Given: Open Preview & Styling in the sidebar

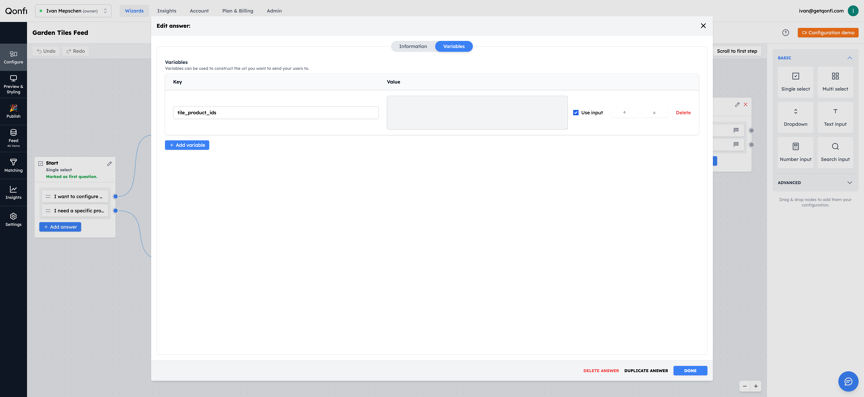Looking at the screenshot, I should (13, 84).
